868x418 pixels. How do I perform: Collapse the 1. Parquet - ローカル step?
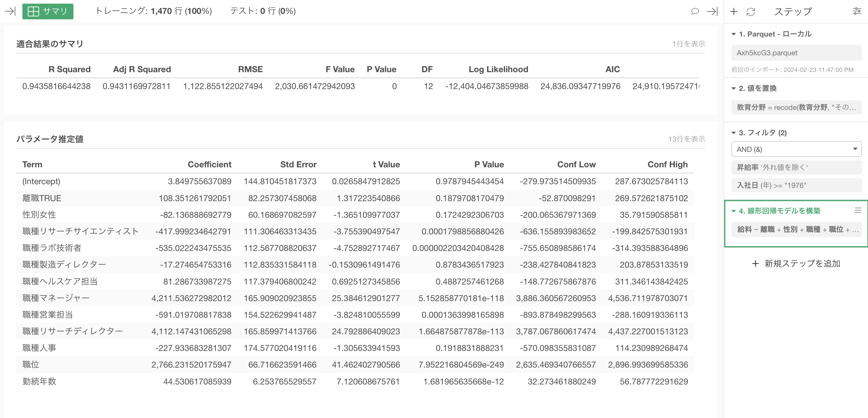(x=733, y=34)
